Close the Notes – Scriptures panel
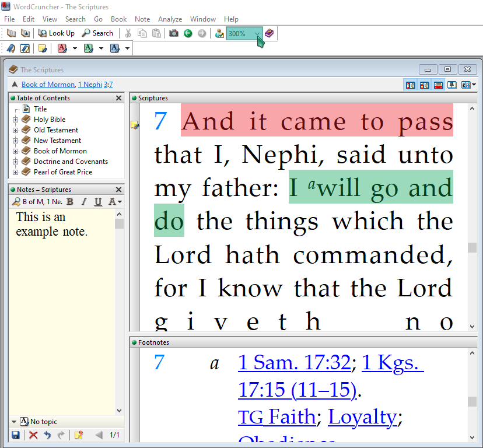Screen dimensions: 483x448 118,190
